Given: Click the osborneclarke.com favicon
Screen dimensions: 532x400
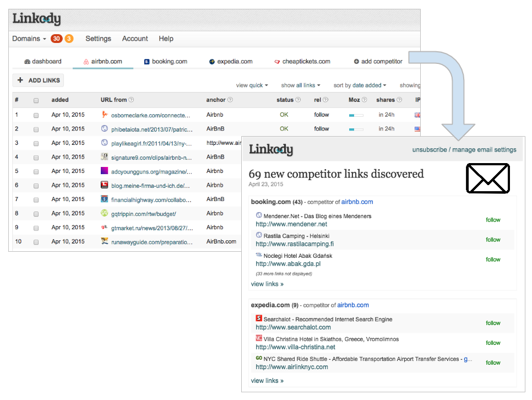Looking at the screenshot, I should tap(105, 115).
